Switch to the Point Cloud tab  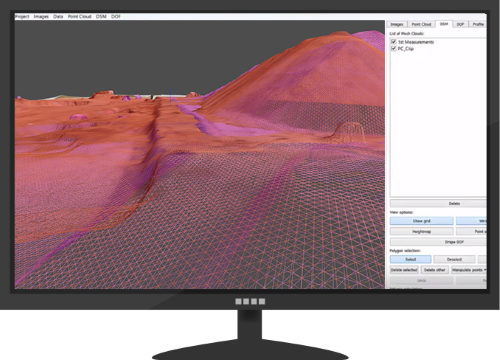pos(421,24)
